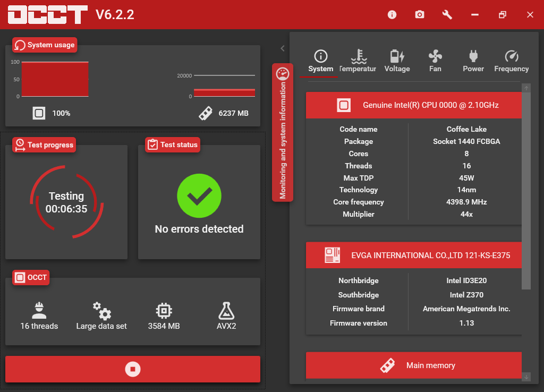Click the 4398.9 MHz core frequency value
The height and width of the screenshot is (392, 544).
tap(466, 202)
